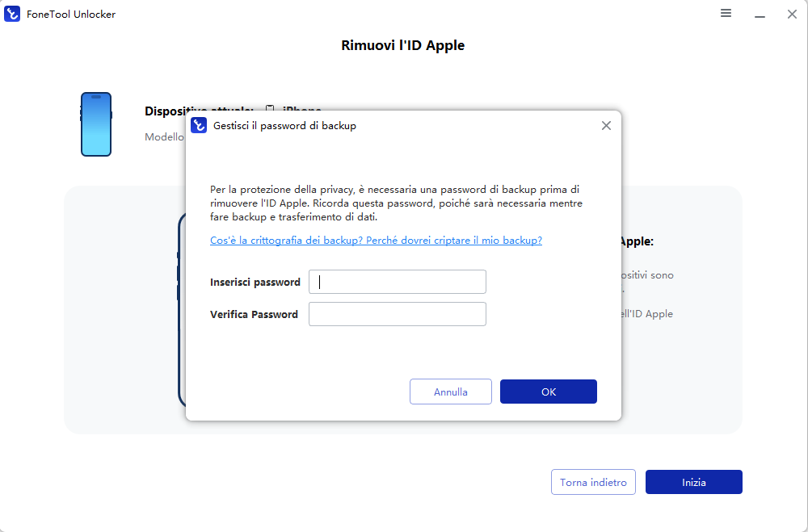Image resolution: width=808 pixels, height=532 pixels.
Task: Click the Rimuovi l'ID Apple heading
Action: (403, 46)
